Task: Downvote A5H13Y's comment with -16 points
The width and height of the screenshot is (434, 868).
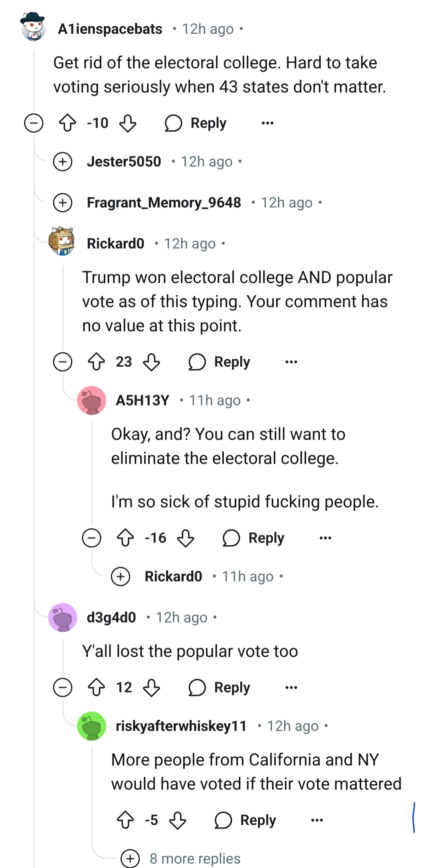Action: [x=186, y=538]
